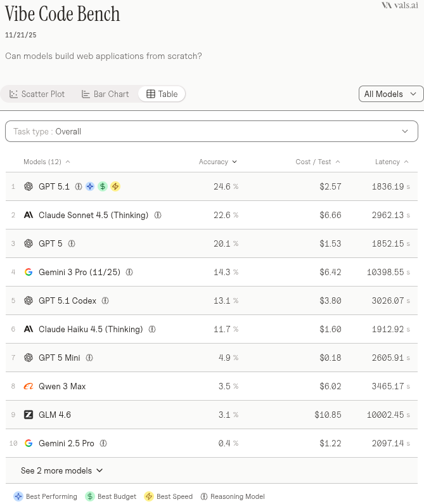Click Best Speed legend icon

click(149, 496)
